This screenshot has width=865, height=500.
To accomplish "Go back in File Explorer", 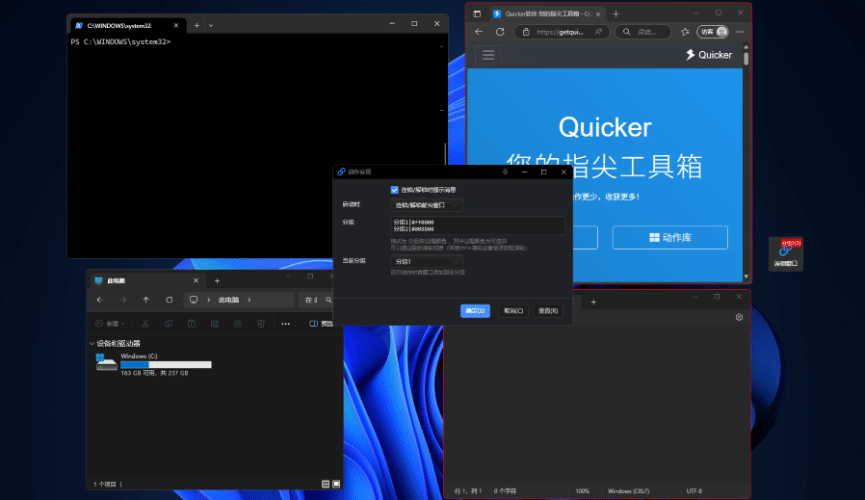I will tap(100, 300).
